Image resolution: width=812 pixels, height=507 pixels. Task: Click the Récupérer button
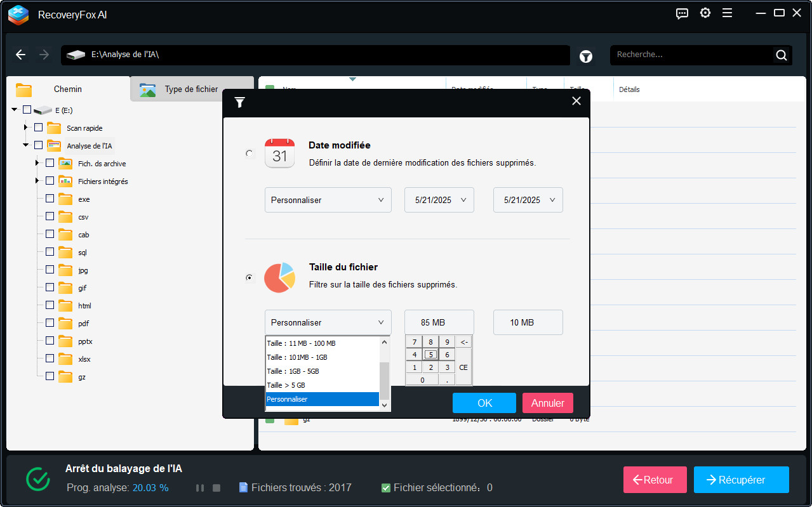(742, 480)
